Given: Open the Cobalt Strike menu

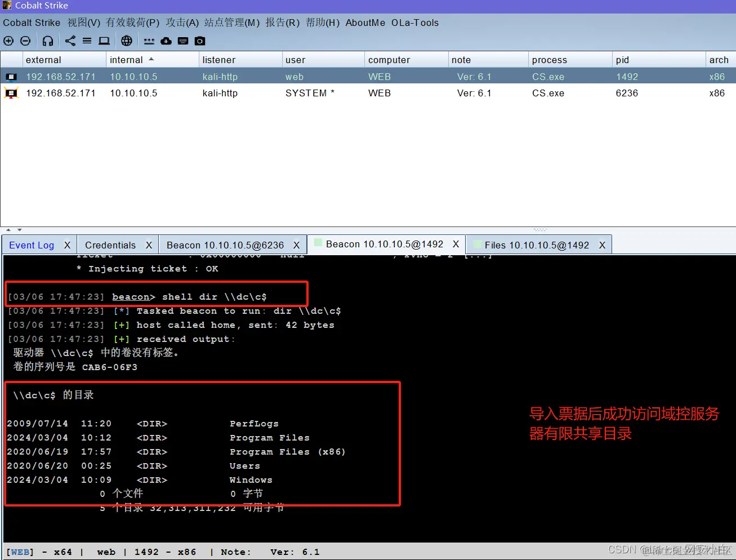Looking at the screenshot, I should pos(32,23).
